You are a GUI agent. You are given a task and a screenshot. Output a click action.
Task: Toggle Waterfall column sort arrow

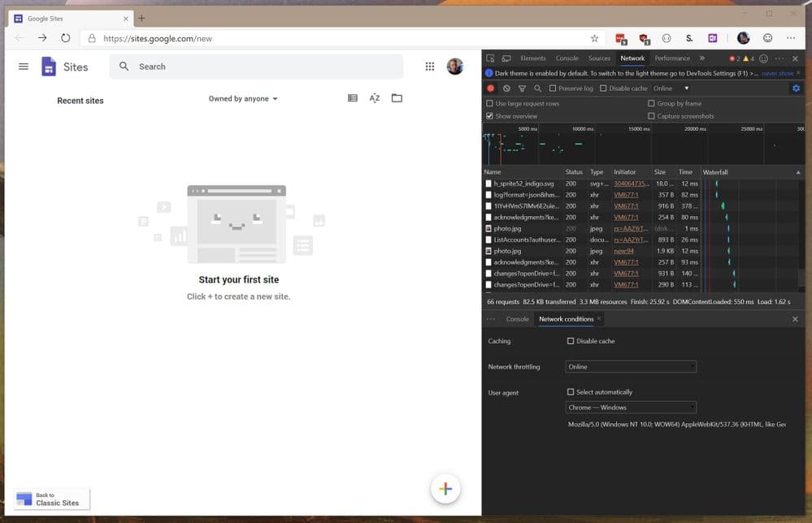798,172
